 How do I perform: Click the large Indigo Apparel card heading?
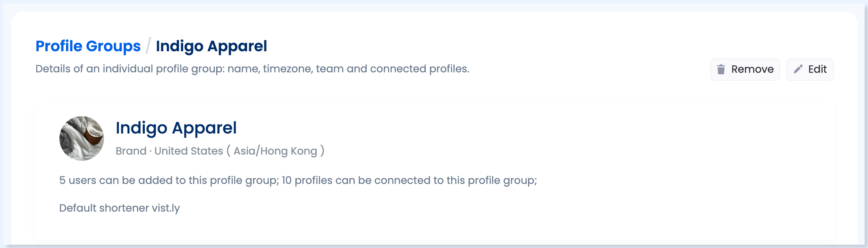pyautogui.click(x=176, y=128)
